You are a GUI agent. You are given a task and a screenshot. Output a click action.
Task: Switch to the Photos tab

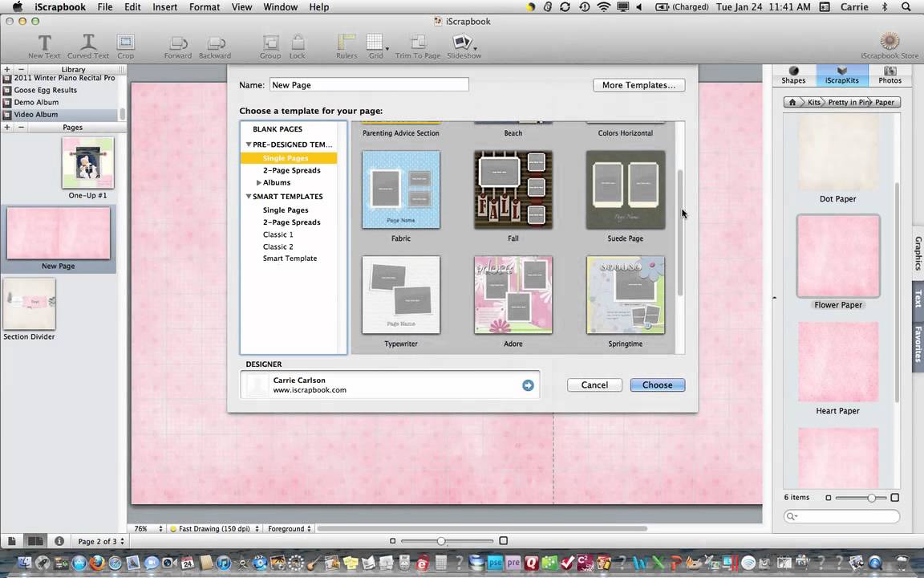[890, 75]
